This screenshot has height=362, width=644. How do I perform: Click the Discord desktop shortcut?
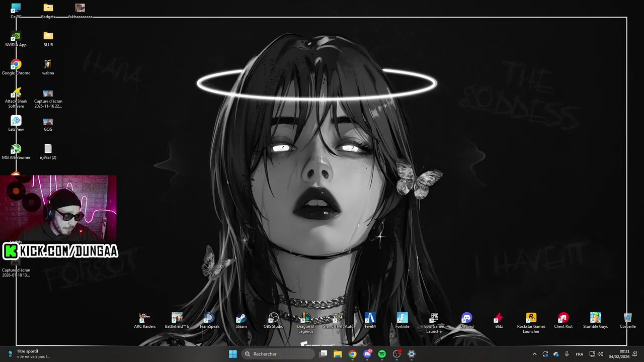click(467, 321)
